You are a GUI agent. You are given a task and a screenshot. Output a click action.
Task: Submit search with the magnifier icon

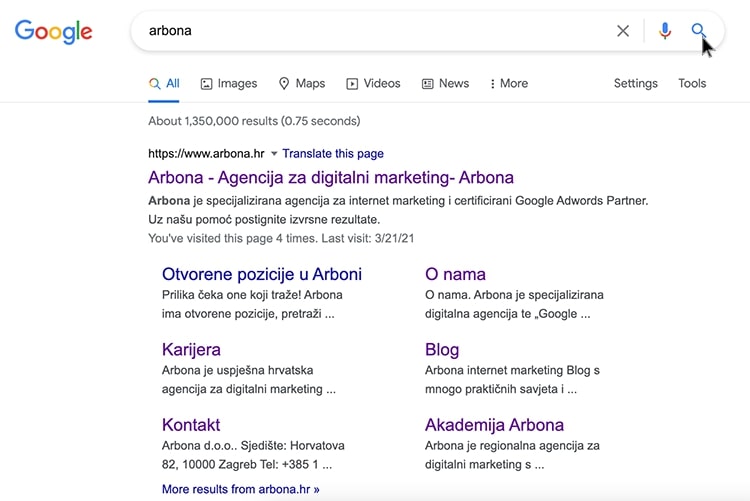(698, 31)
